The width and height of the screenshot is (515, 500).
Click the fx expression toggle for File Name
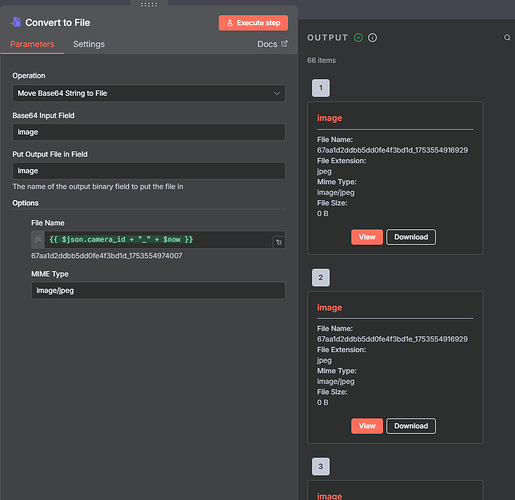tap(38, 240)
